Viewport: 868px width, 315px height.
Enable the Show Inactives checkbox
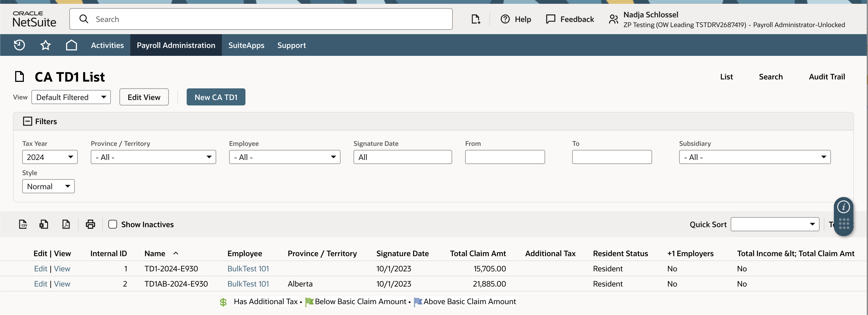click(112, 224)
